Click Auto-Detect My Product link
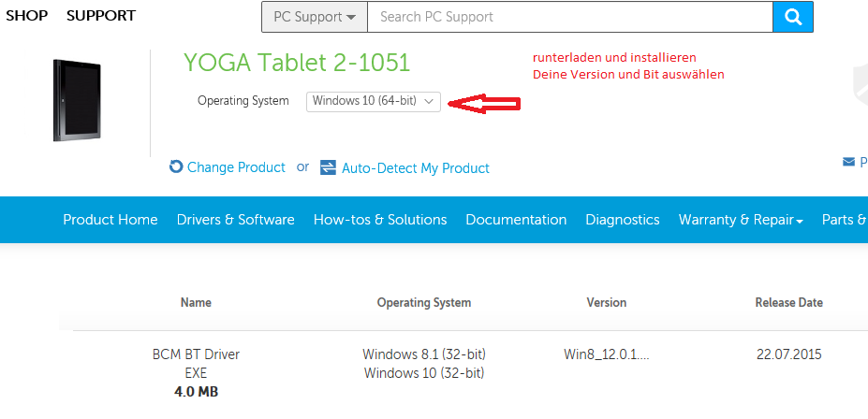 (415, 168)
